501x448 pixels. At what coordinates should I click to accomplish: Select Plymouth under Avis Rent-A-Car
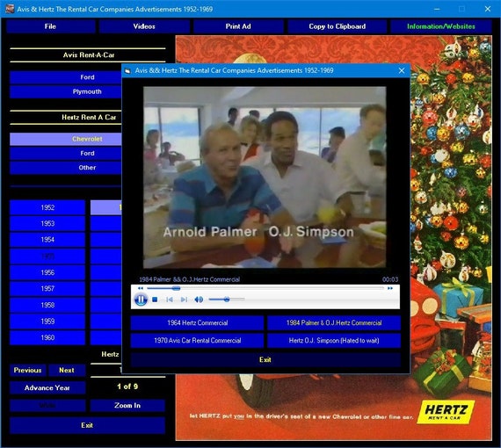pos(66,91)
